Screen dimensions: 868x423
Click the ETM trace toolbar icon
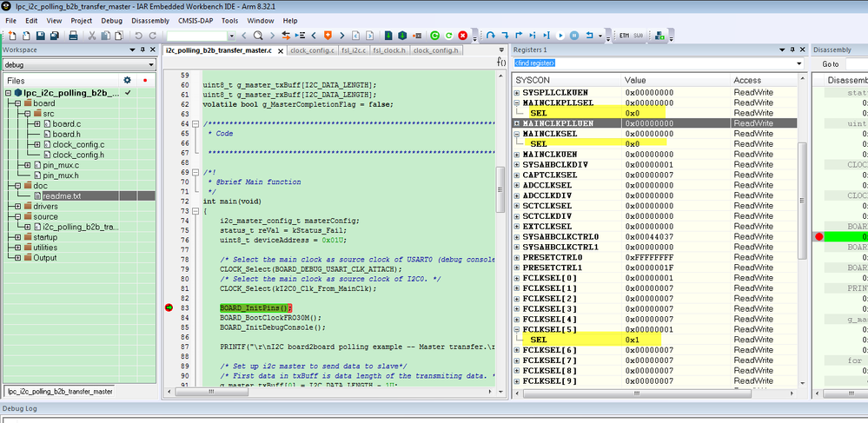[624, 36]
